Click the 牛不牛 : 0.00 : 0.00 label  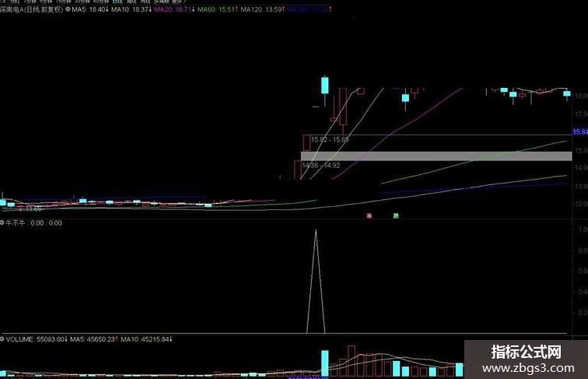click(x=34, y=223)
